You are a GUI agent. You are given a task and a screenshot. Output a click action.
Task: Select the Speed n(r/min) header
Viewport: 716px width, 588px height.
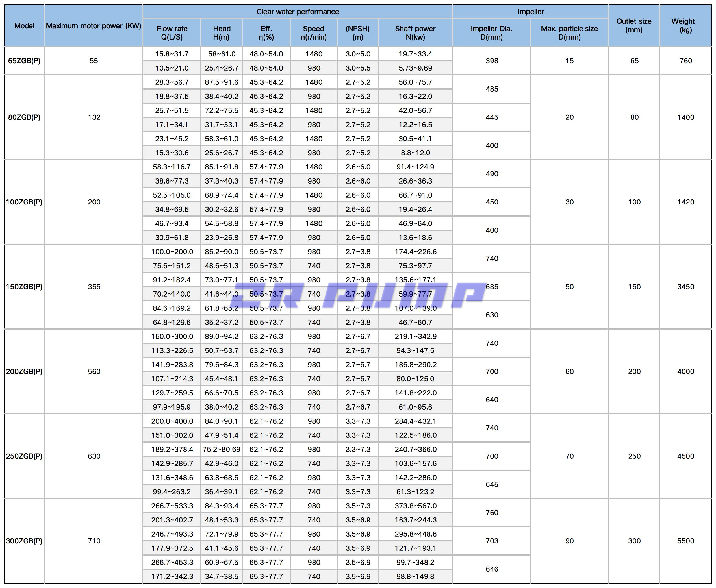313,33
